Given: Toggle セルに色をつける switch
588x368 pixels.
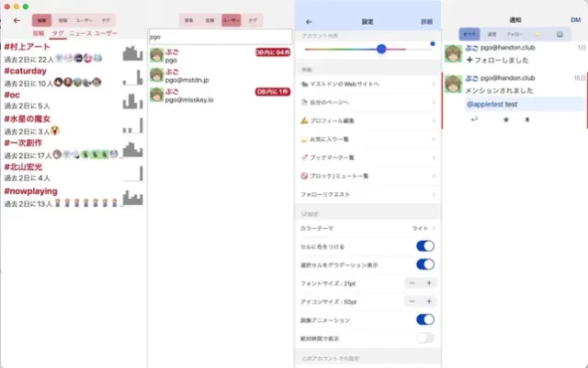Looking at the screenshot, I should click(x=424, y=246).
